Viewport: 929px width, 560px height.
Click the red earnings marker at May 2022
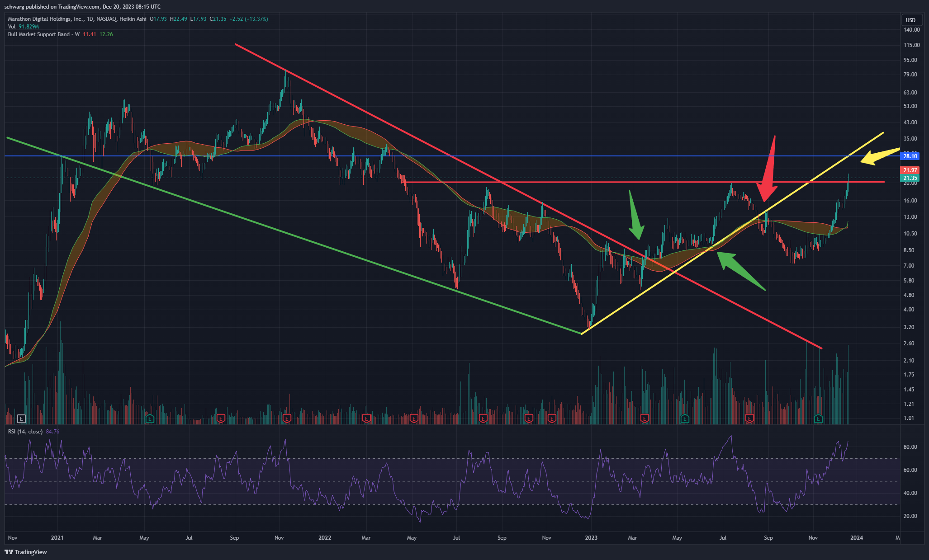tap(413, 419)
